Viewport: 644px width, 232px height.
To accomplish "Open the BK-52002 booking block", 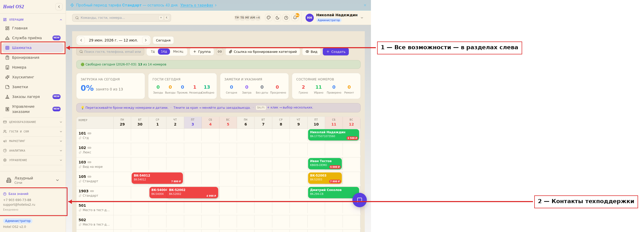I will 192,193.
